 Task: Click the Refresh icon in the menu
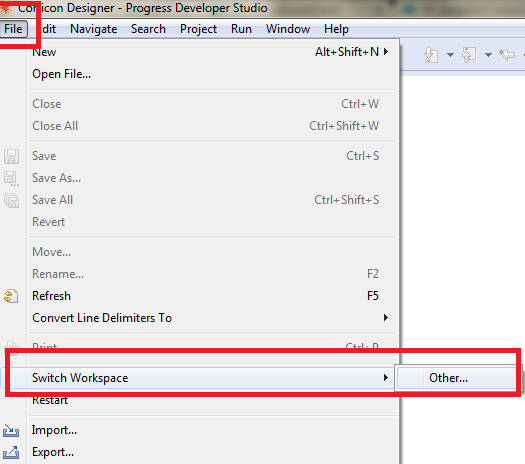tap(11, 296)
